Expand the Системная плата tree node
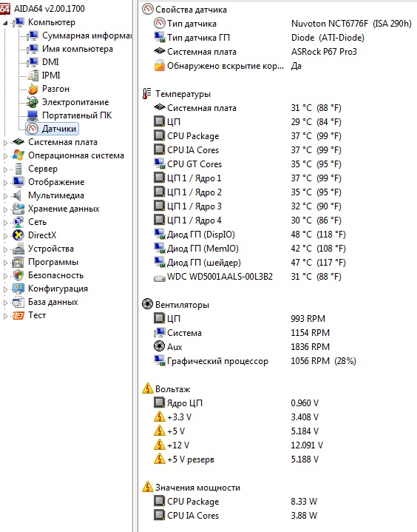This screenshot has height=532, width=417. coord(5,144)
